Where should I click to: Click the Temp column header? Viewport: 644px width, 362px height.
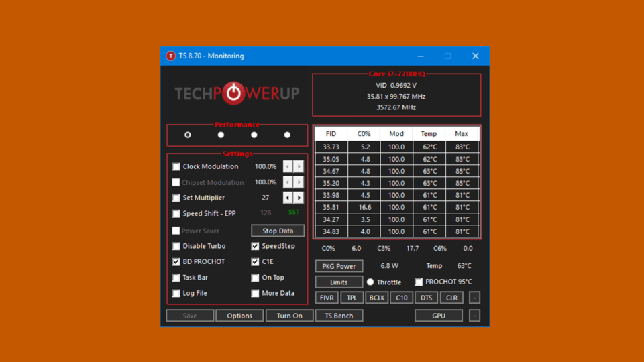pos(429,134)
